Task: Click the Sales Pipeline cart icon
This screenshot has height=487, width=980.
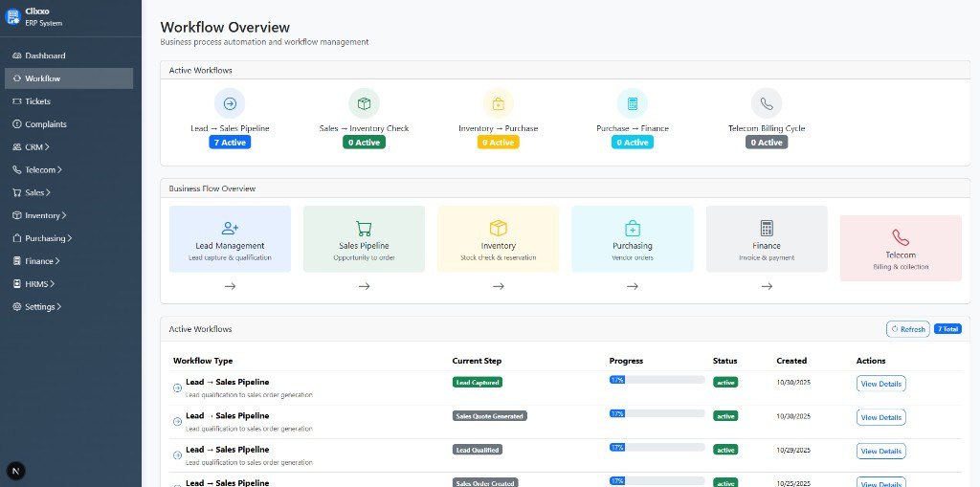Action: click(365, 228)
